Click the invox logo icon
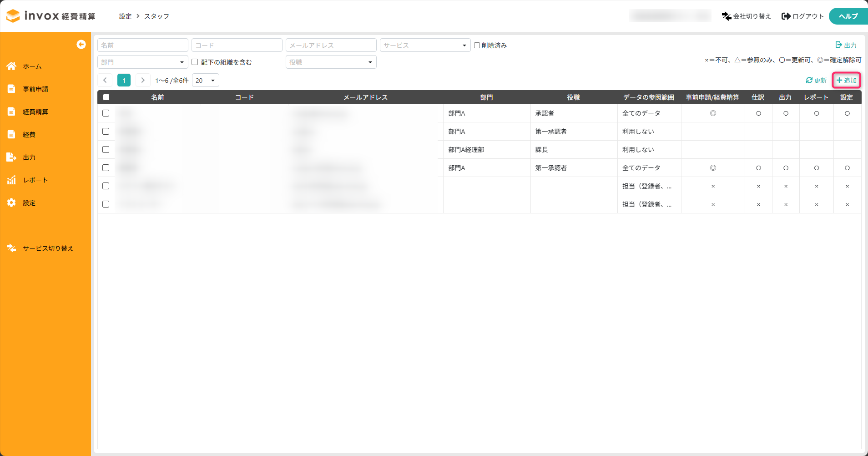The height and width of the screenshot is (456, 868). coord(13,16)
